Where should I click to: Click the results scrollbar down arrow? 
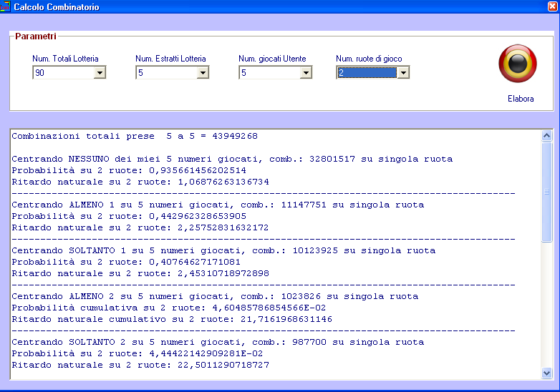[547, 373]
